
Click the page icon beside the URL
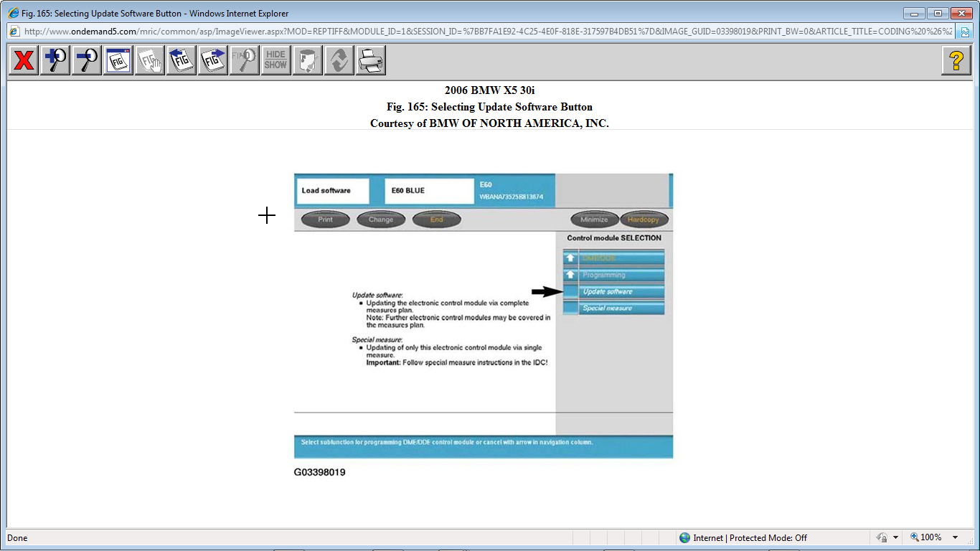tap(14, 32)
